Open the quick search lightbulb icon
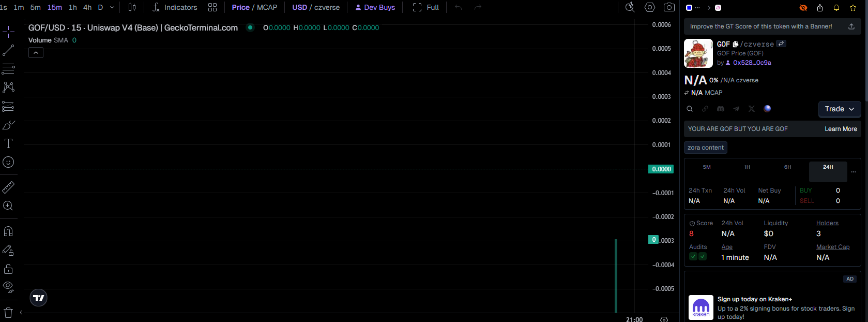868x322 pixels. pyautogui.click(x=630, y=7)
